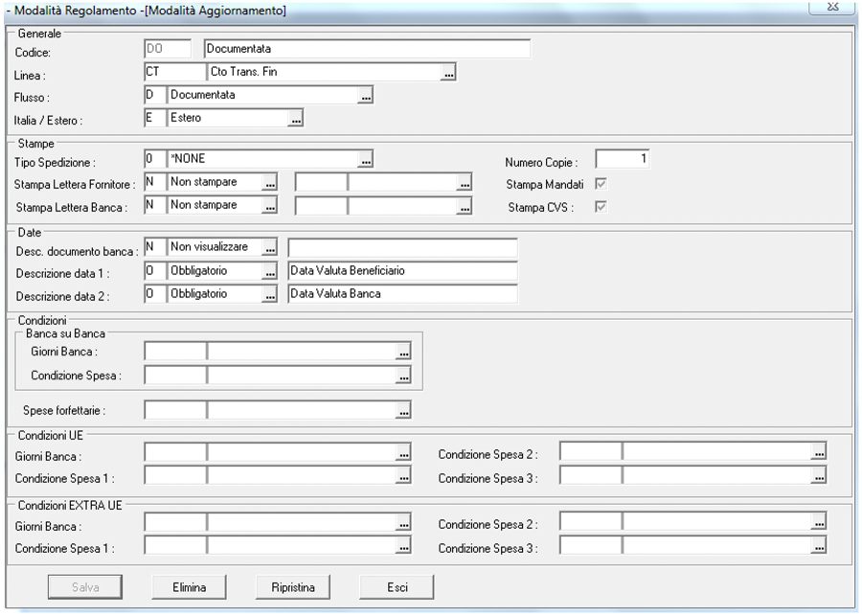This screenshot has width=862, height=616.
Task: Click the Codice description field 'Documentata'
Action: point(366,49)
